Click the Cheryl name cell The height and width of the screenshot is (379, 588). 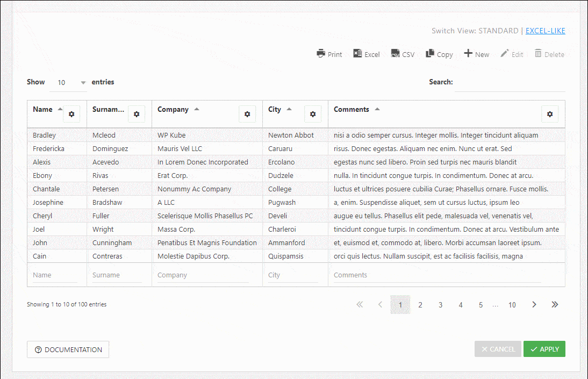coord(57,216)
